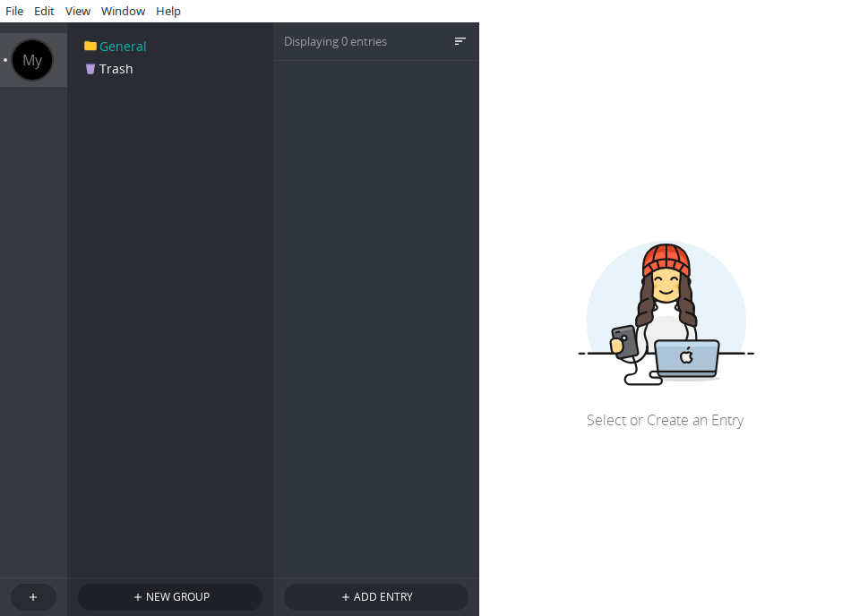Viewport: 851px width, 616px height.
Task: Click the "Displaying 0 entries" header text
Action: tap(335, 41)
